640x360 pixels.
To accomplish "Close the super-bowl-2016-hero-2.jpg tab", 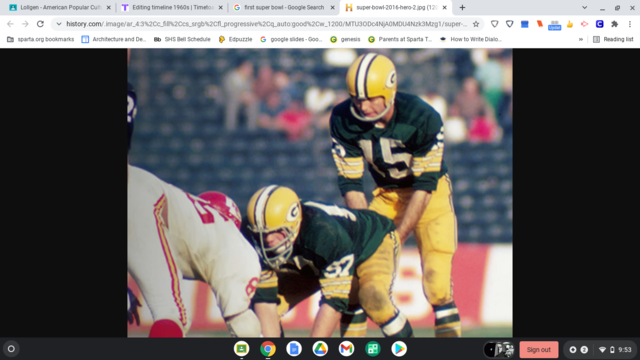I will pos(444,7).
